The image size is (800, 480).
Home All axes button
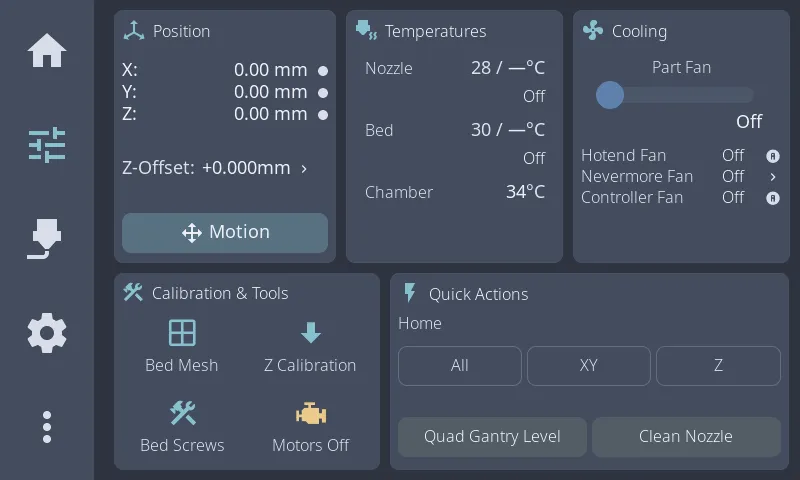click(460, 366)
